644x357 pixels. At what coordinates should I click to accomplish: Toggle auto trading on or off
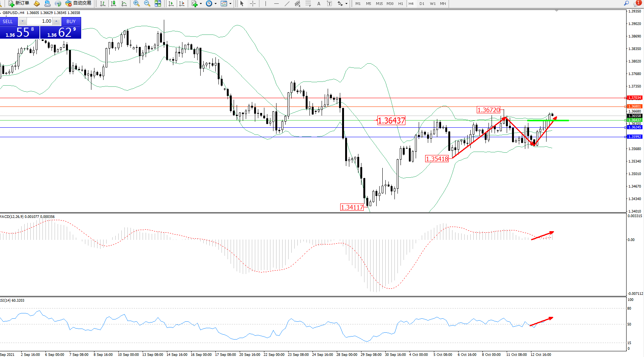[79, 3]
